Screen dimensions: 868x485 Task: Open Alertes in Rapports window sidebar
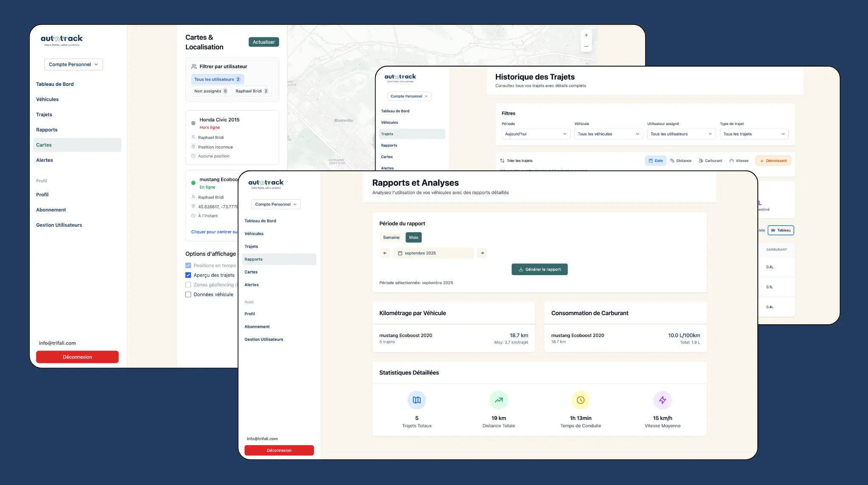[x=251, y=285]
